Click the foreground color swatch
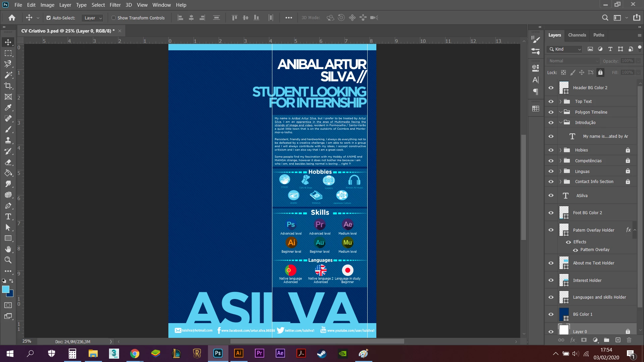 6,289
